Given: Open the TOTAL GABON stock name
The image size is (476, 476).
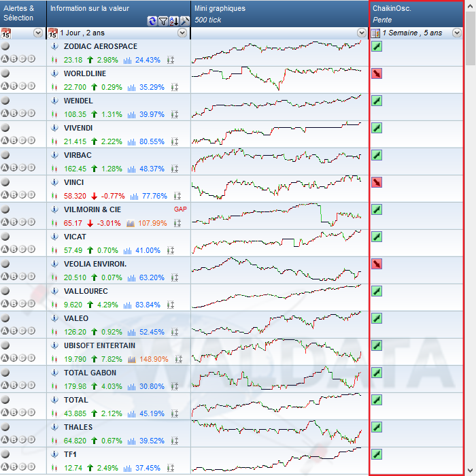Looking at the screenshot, I should (90, 373).
